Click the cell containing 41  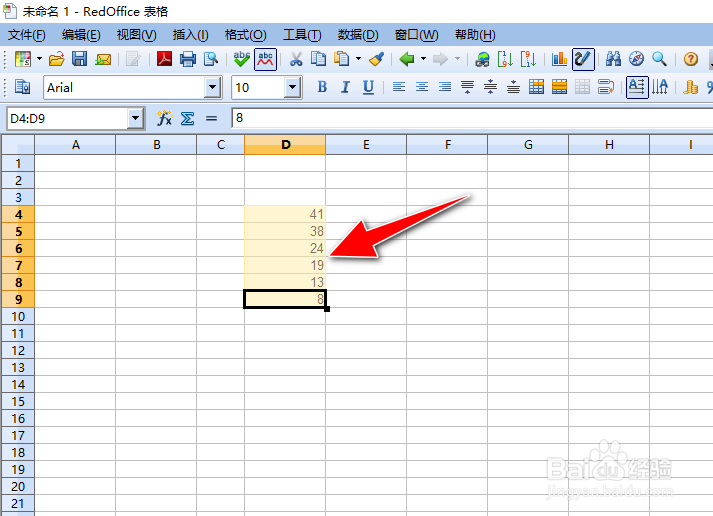[285, 214]
